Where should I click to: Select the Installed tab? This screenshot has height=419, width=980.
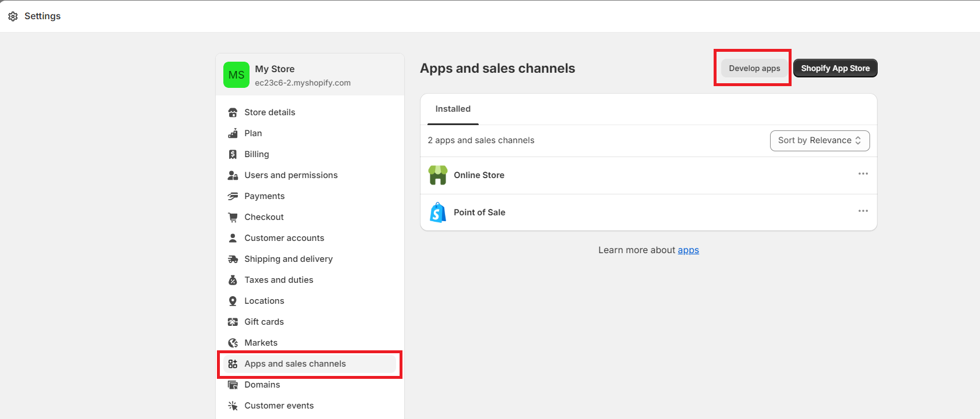pos(453,109)
